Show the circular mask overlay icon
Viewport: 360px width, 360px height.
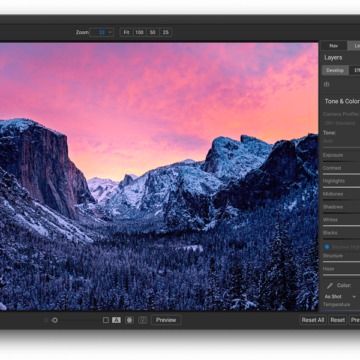pyautogui.click(x=129, y=320)
